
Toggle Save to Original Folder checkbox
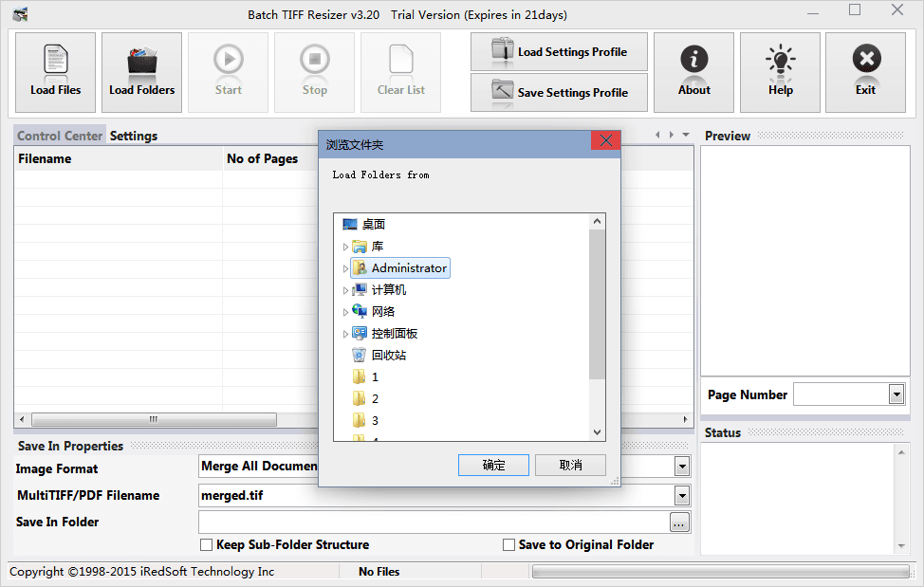pyautogui.click(x=509, y=545)
